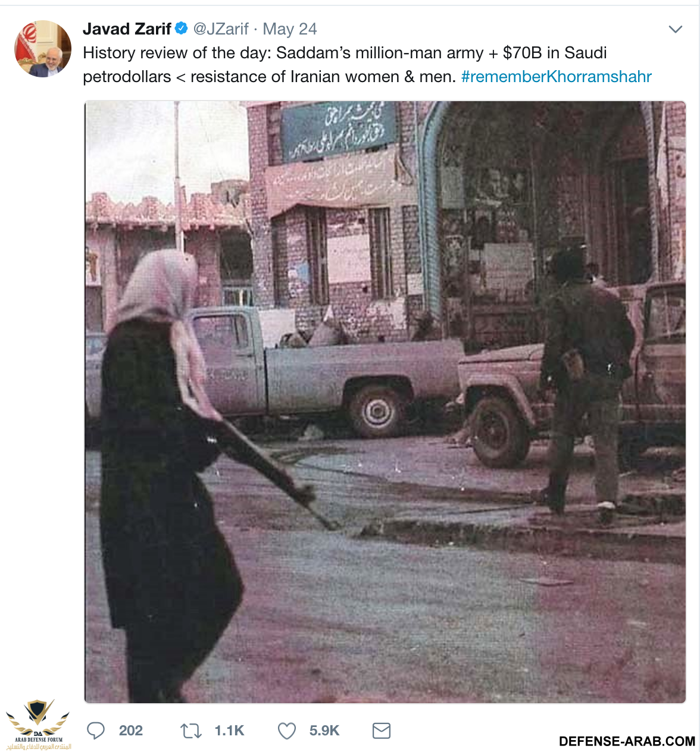Like the tweet with heart icon
Viewport: 700px width, 752px height.
tap(287, 731)
